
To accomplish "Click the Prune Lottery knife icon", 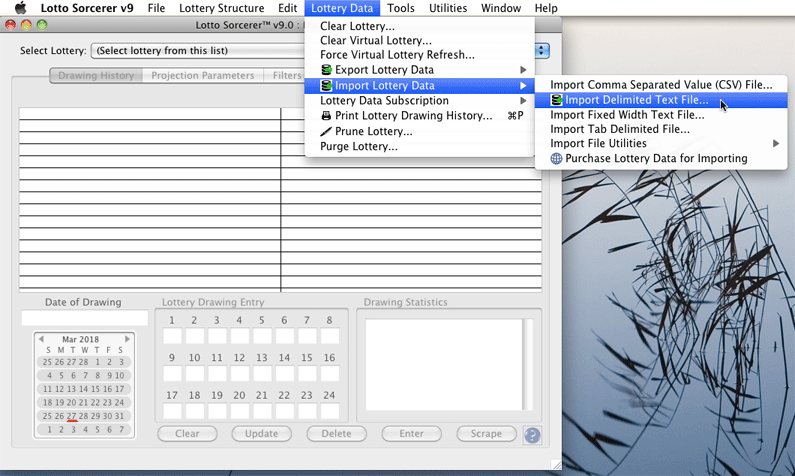I will coord(326,131).
